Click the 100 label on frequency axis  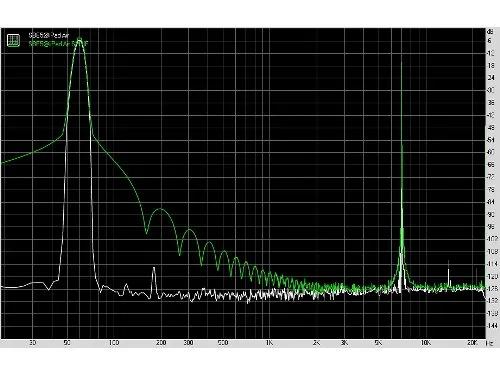[114, 343]
